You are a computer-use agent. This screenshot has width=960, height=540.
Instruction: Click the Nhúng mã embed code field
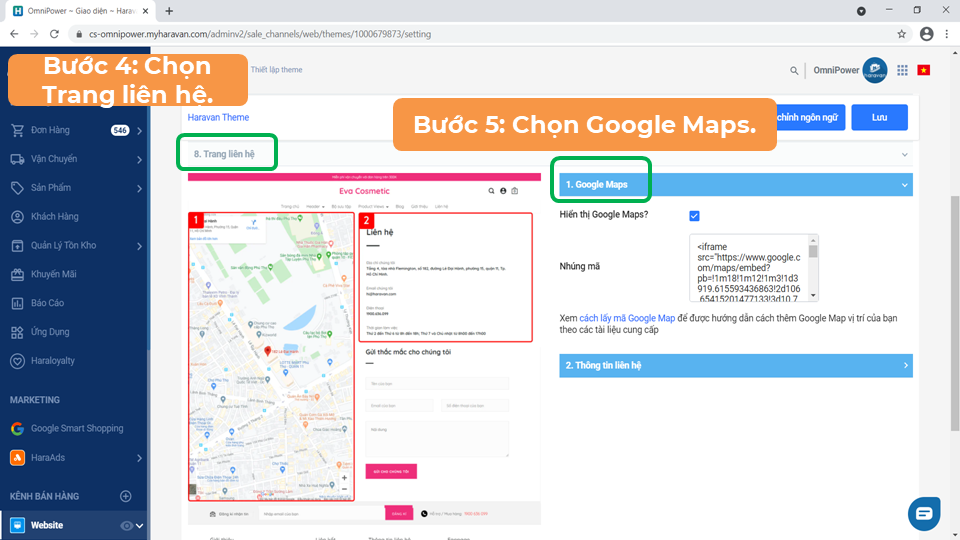tap(750, 268)
